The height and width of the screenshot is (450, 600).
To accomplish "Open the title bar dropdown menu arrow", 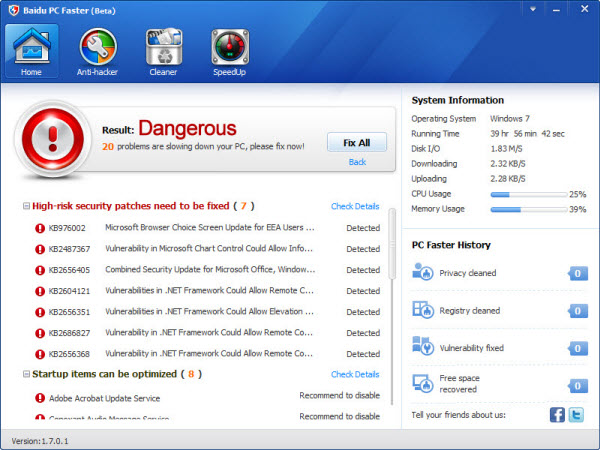I will click(533, 10).
